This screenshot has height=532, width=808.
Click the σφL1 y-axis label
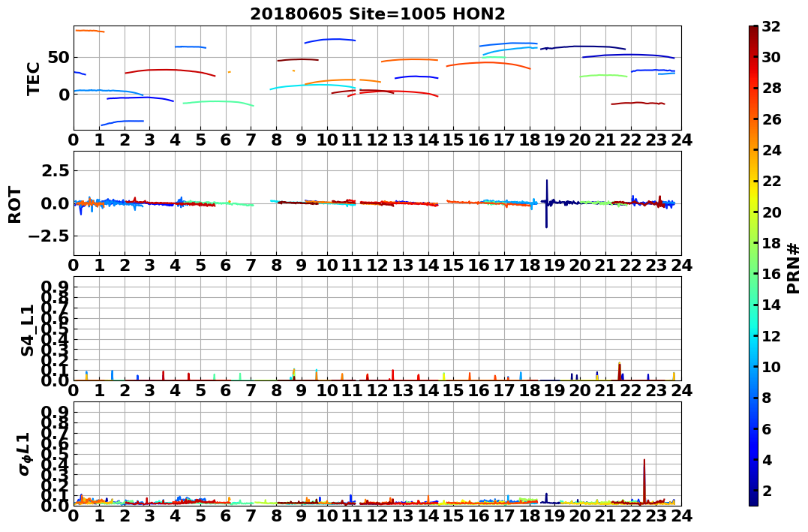tap(24, 454)
